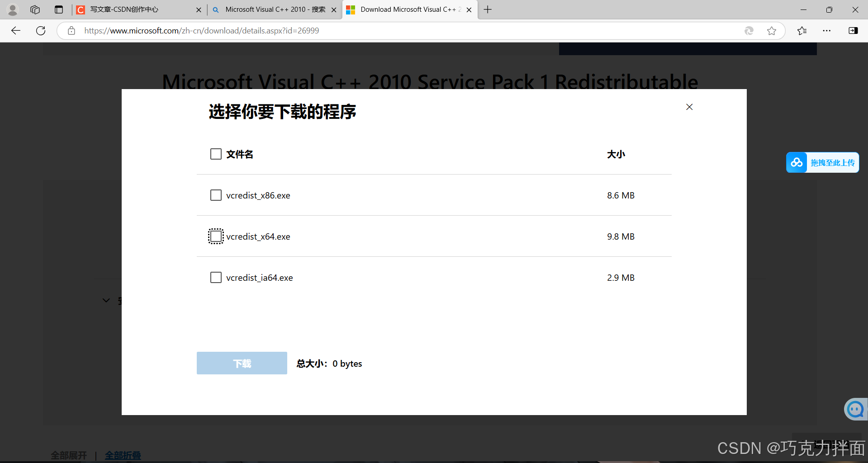Image resolution: width=868 pixels, height=463 pixels.
Task: Click the 全部折叠 link
Action: [123, 455]
